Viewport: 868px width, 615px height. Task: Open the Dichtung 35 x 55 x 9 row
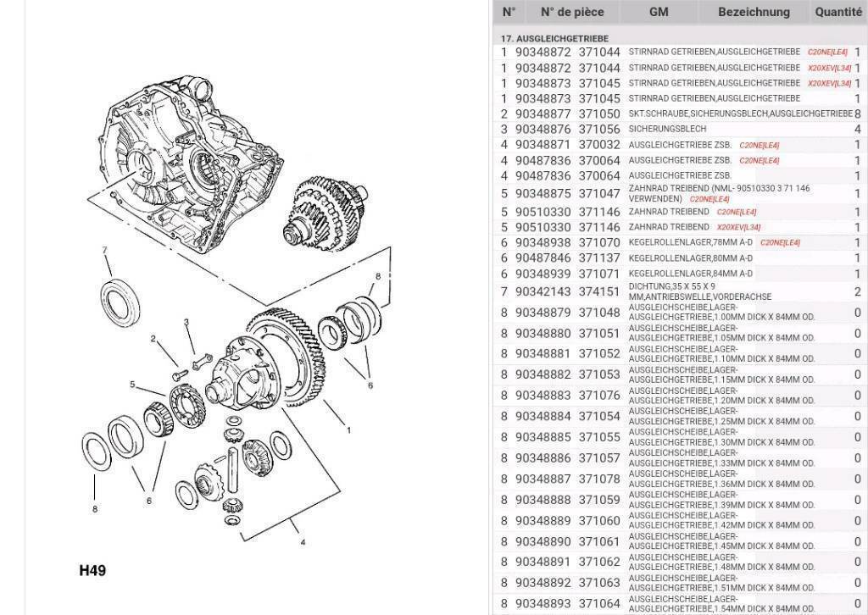(x=681, y=291)
